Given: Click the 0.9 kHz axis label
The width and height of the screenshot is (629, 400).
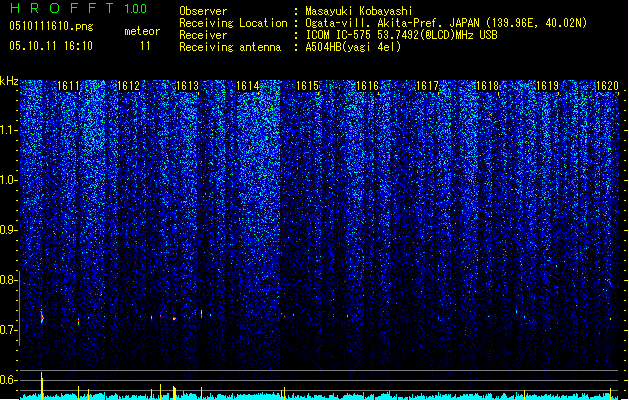Looking at the screenshot, I should (x=8, y=230).
